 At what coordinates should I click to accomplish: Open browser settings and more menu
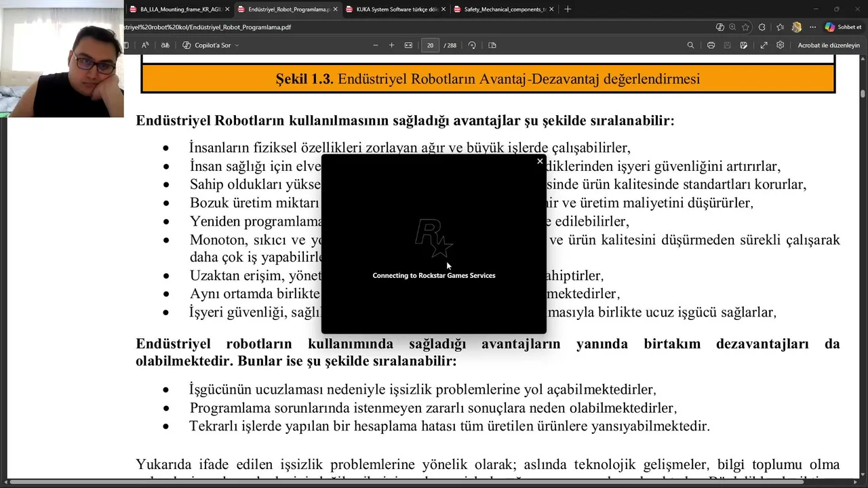click(x=812, y=27)
